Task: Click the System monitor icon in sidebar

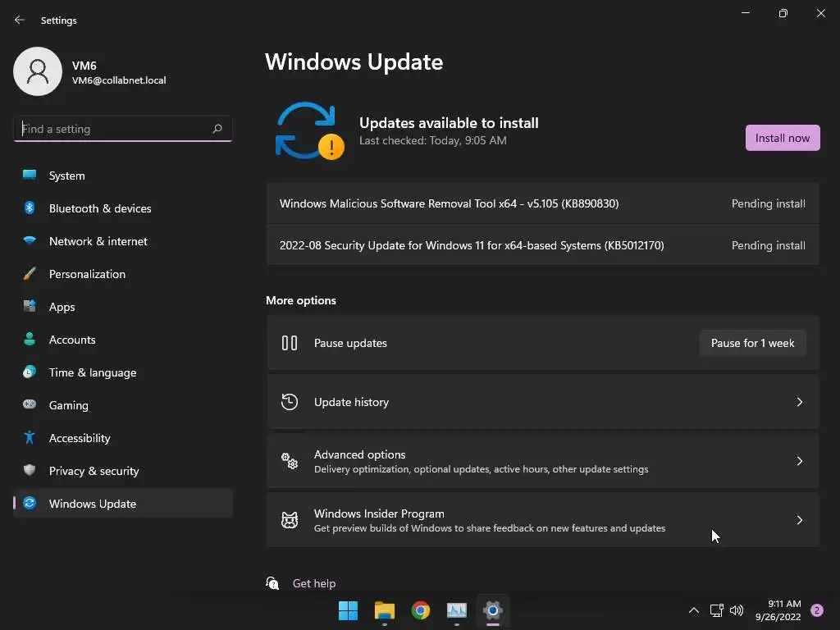Action: [x=30, y=175]
